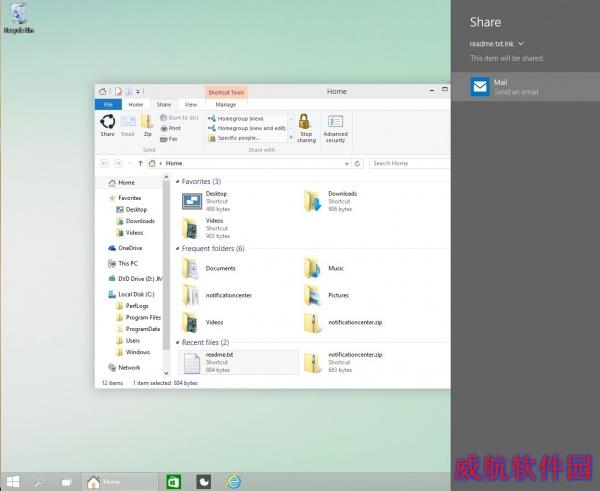Screen dimensions: 600x491
Task: Click the Up one level arrow
Action: point(140,163)
